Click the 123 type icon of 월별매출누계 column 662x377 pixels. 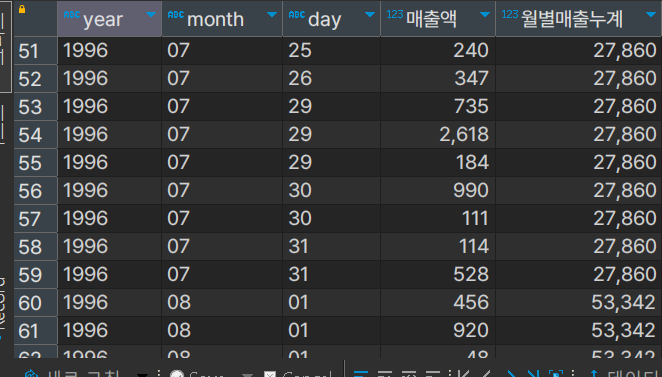pos(510,14)
